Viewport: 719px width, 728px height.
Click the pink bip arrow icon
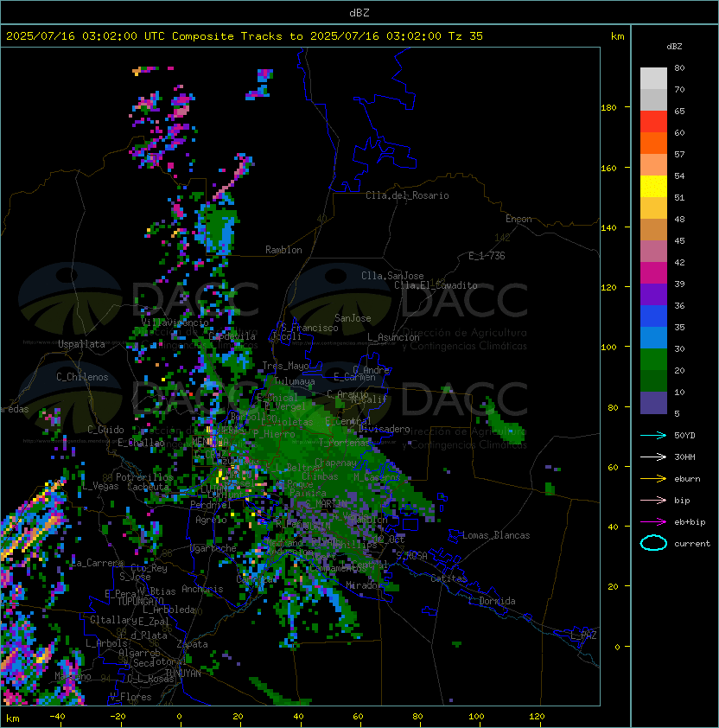pos(653,500)
